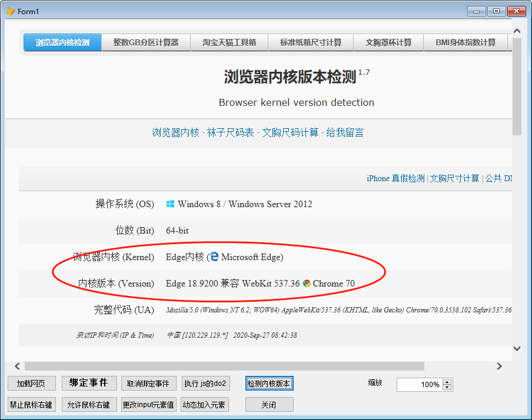Click the Microsoft Edge icon beside Edge内核
The image size is (532, 420).
(x=214, y=256)
